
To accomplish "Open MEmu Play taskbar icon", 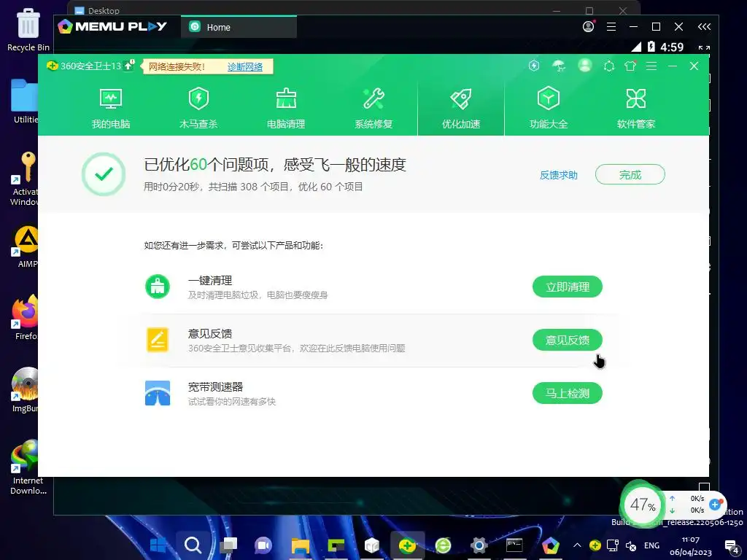I will [x=550, y=545].
